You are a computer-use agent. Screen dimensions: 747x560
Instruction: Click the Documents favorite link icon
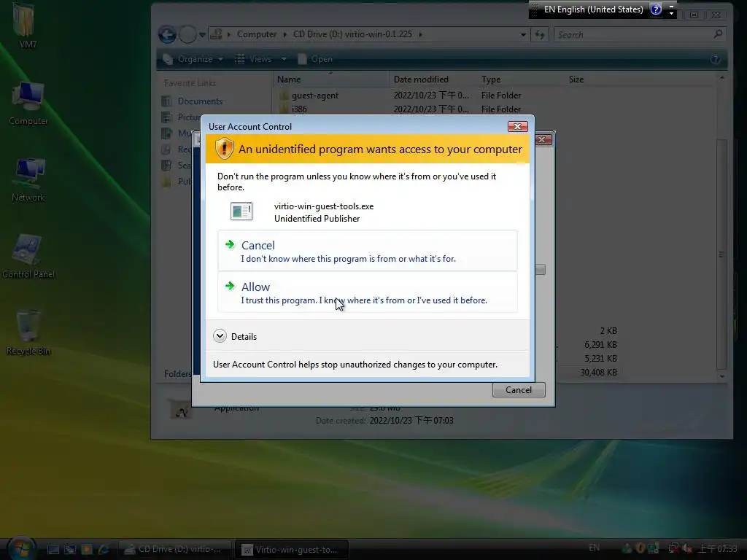pyautogui.click(x=166, y=101)
